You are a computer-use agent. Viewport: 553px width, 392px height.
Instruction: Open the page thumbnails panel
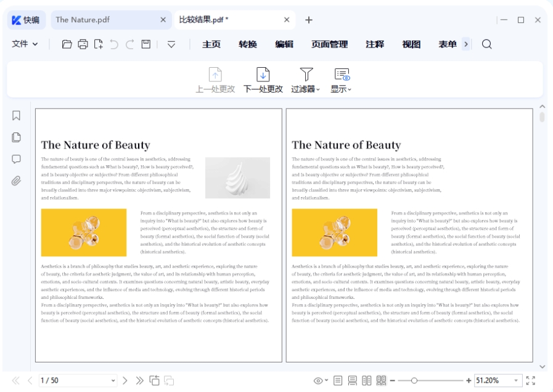pos(15,137)
